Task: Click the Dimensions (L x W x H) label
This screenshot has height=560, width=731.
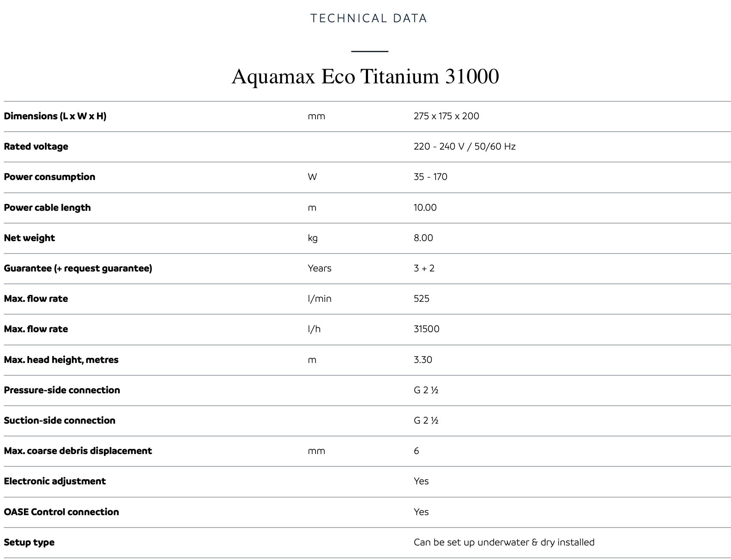Action: [x=55, y=116]
